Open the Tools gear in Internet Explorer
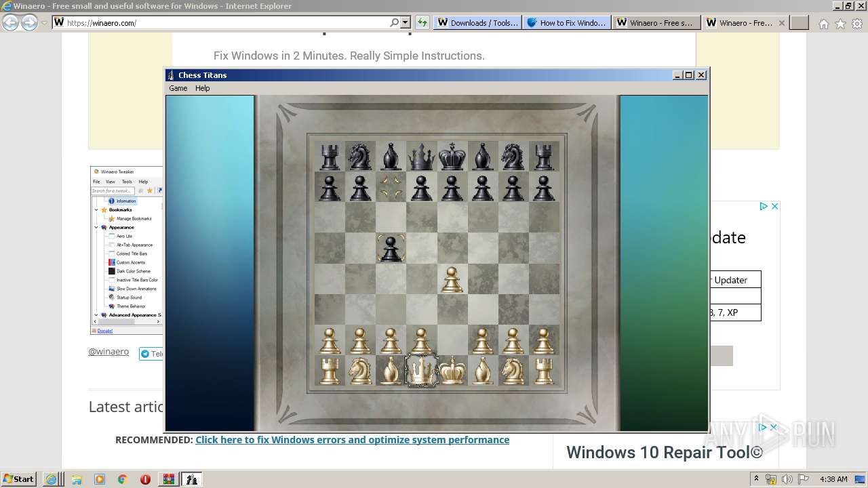868x488 pixels. [856, 24]
